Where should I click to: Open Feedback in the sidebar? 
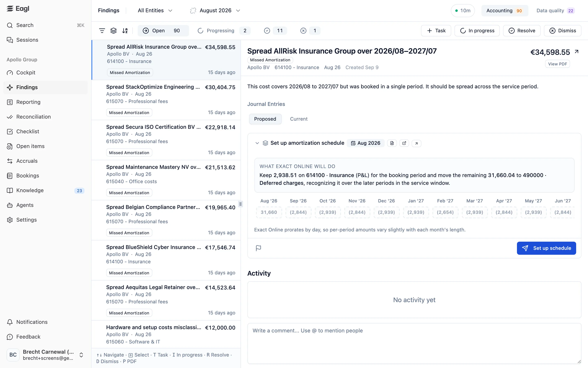tap(46, 337)
